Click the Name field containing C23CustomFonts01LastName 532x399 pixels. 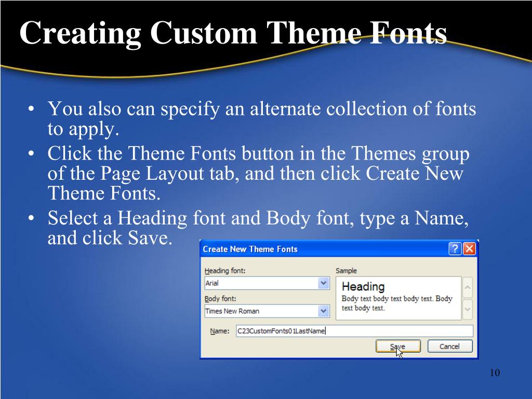354,331
